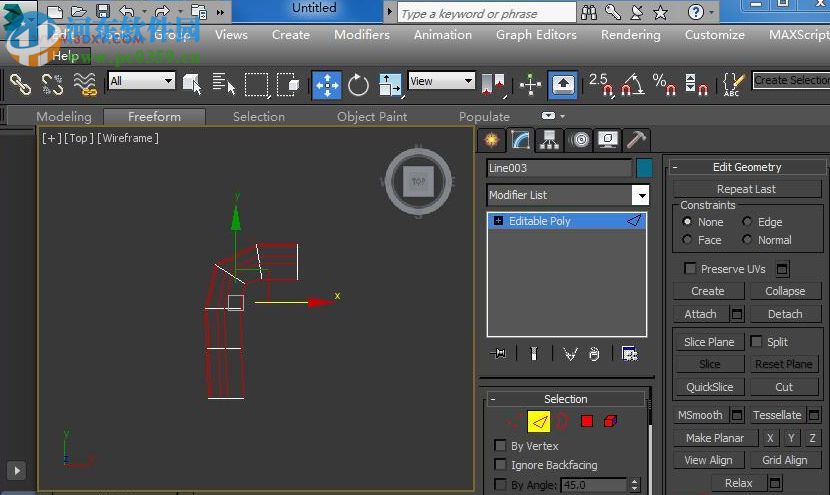Activate the Select and Rotate tool
Screen dimensions: 830x495
[358, 85]
